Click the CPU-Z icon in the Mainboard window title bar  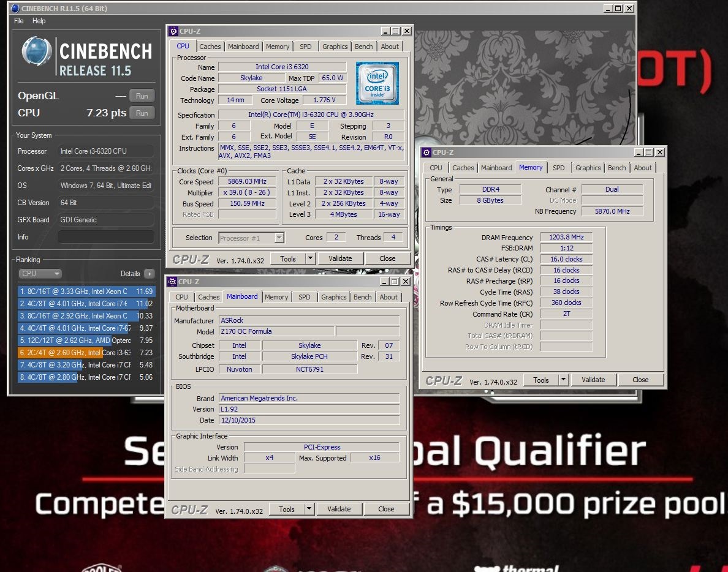[x=172, y=282]
